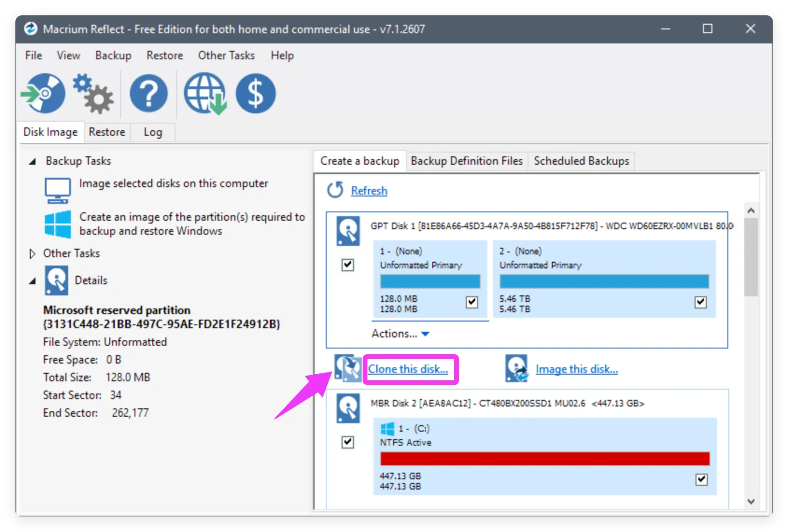The height and width of the screenshot is (532, 788).
Task: Click the circular refresh arrow icon
Action: (x=335, y=190)
